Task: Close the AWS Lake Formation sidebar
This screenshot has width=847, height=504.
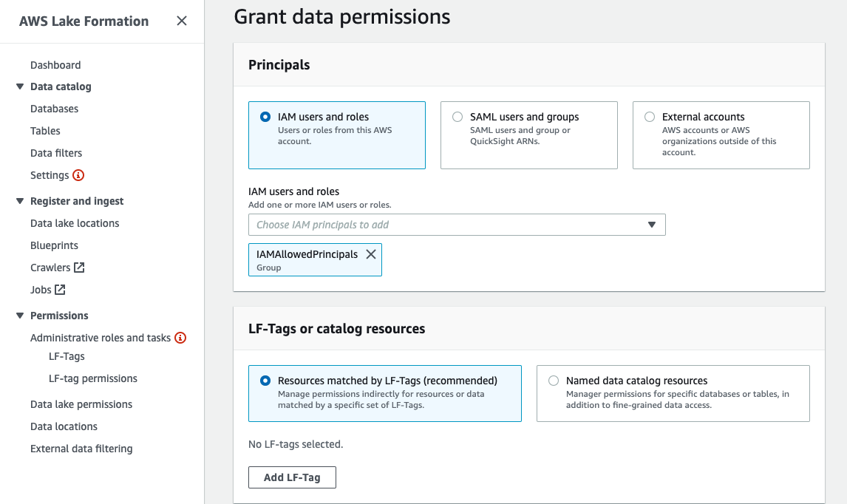Action: pos(182,21)
